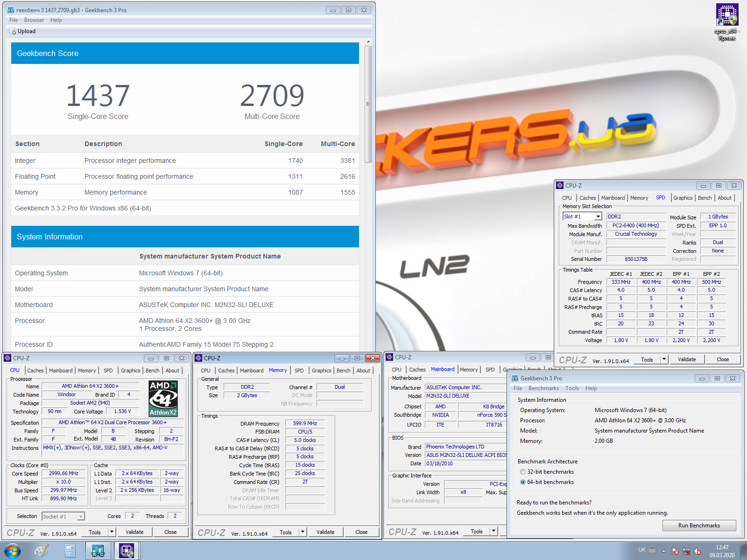This screenshot has height=560, width=747.
Task: Click the keyboard tray icon next to UK
Action: pyautogui.click(x=652, y=550)
